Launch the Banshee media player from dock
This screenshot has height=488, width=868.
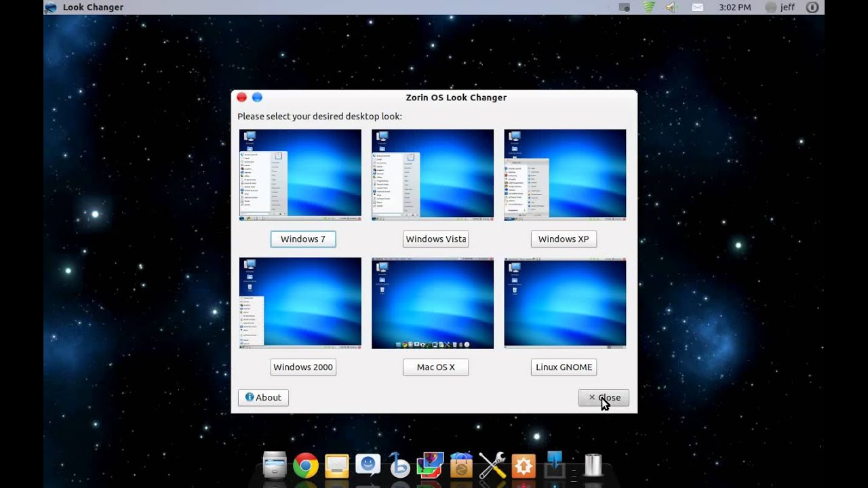(x=399, y=465)
